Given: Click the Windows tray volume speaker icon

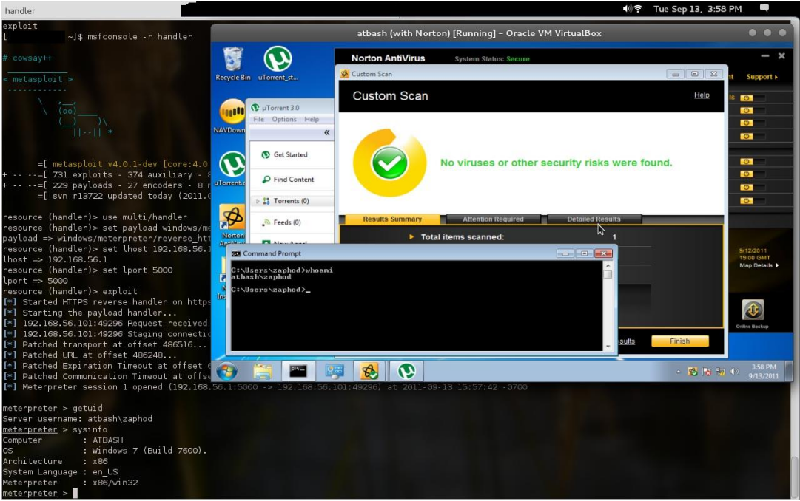Looking at the screenshot, I should pos(734,372).
